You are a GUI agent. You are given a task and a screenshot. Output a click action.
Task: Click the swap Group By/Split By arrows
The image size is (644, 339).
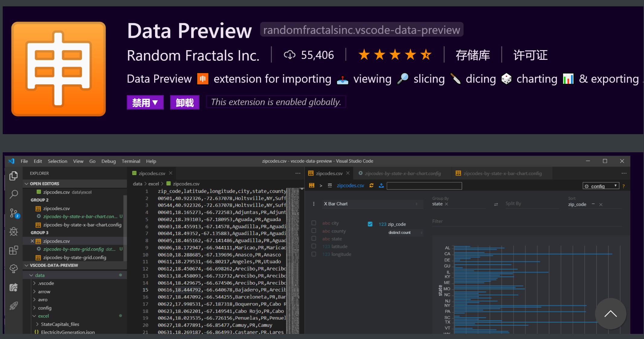pos(496,205)
